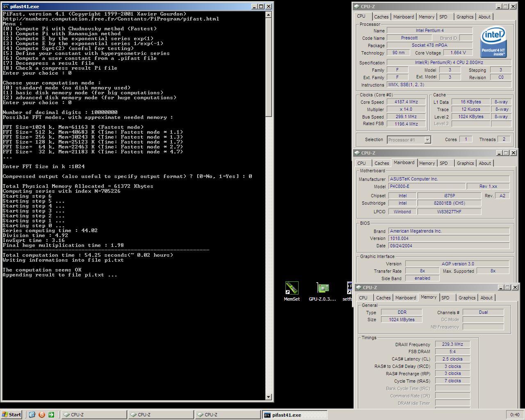Switch to About tab in the Mainboard CPU-Z window
Image resolution: width=525 pixels, height=420 pixels.
click(485, 163)
